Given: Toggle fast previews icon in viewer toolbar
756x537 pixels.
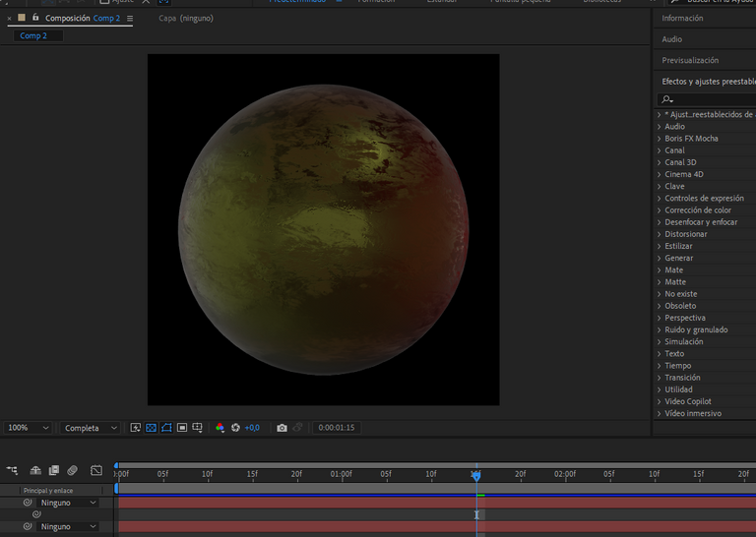Looking at the screenshot, I should pos(136,428).
